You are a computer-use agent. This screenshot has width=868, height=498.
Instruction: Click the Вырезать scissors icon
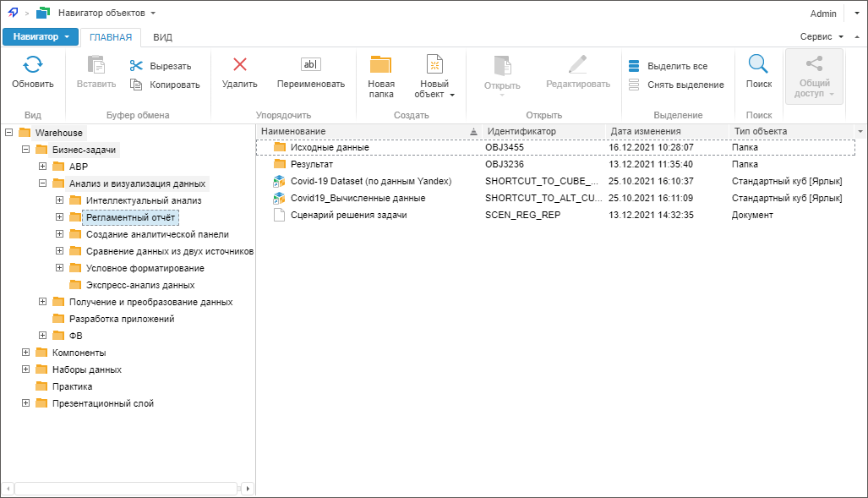click(x=136, y=66)
